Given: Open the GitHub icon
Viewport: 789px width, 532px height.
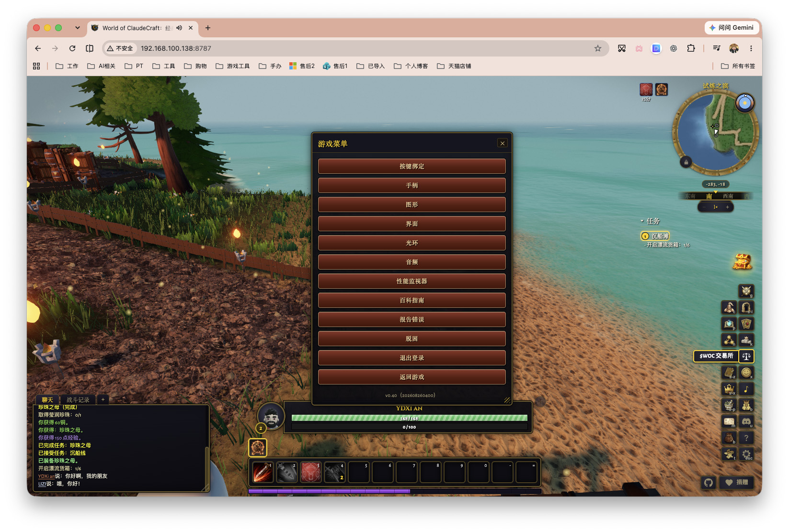Looking at the screenshot, I should [x=709, y=482].
